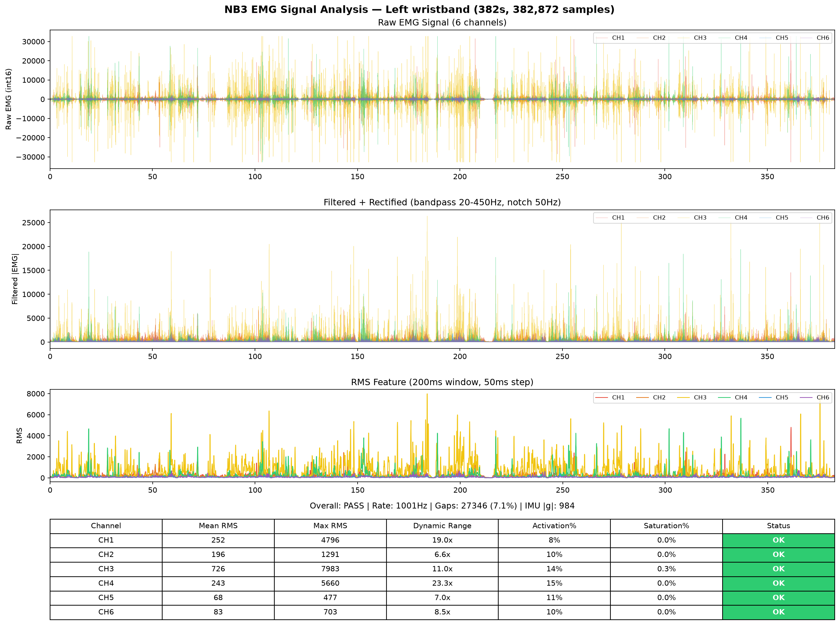Click the 'RMS' y-axis label
Image resolution: width=840 pixels, height=625 pixels.
[x=19, y=436]
